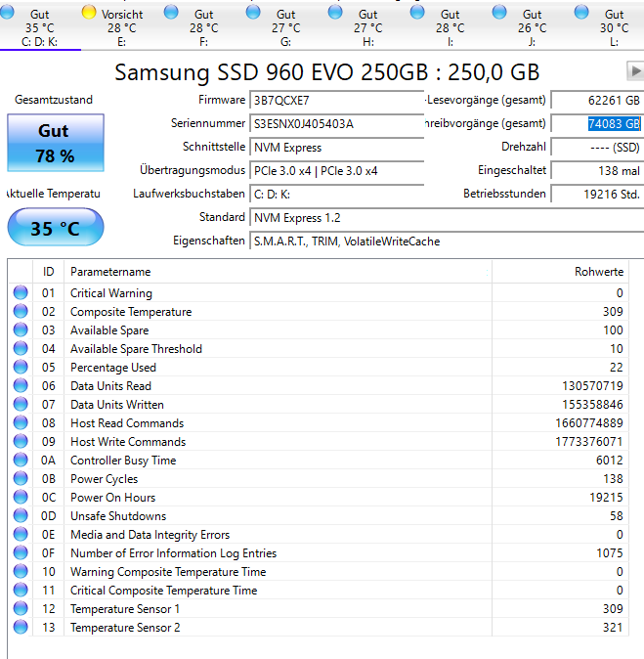This screenshot has height=659, width=644.
Task: Click the Gesamtzustand label
Action: [54, 100]
